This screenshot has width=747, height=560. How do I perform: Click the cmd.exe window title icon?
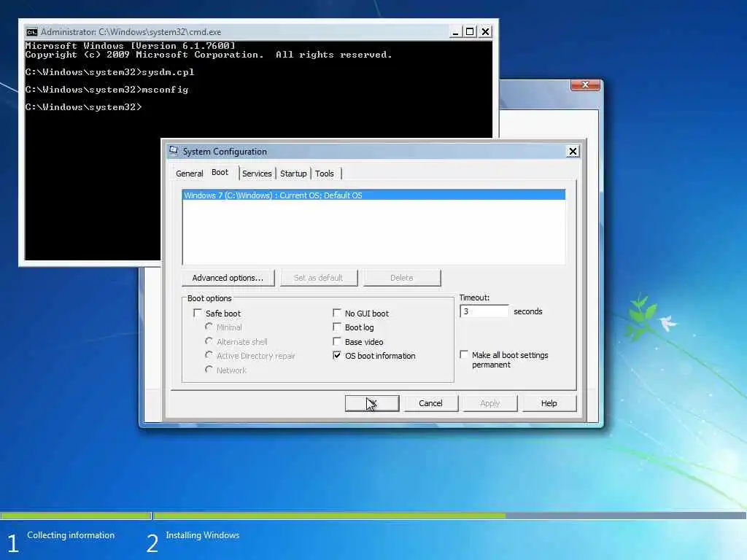point(32,32)
